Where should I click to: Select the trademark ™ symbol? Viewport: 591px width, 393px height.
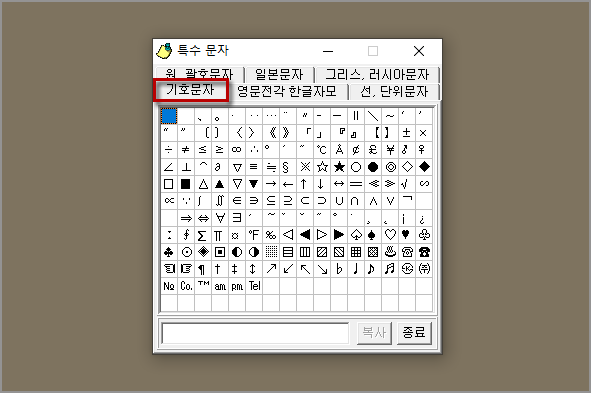(203, 286)
